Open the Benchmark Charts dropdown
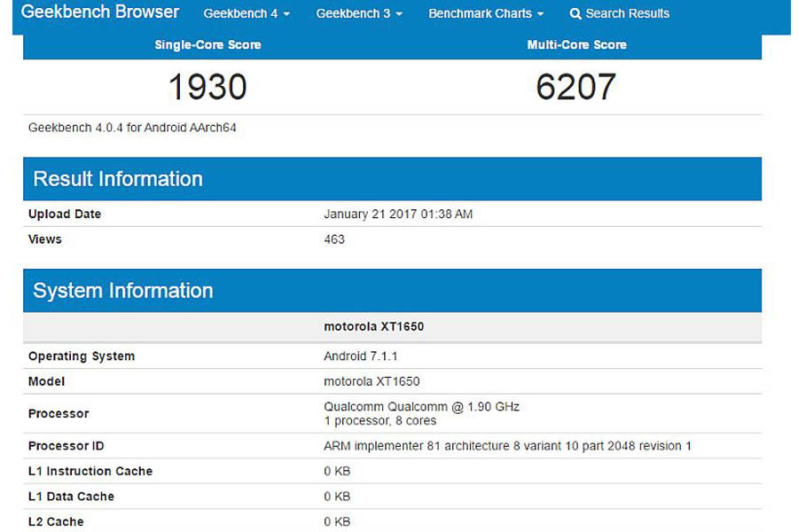 [486, 14]
